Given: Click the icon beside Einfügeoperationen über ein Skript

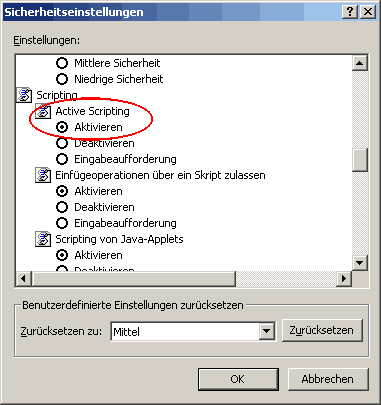Looking at the screenshot, I should [43, 175].
